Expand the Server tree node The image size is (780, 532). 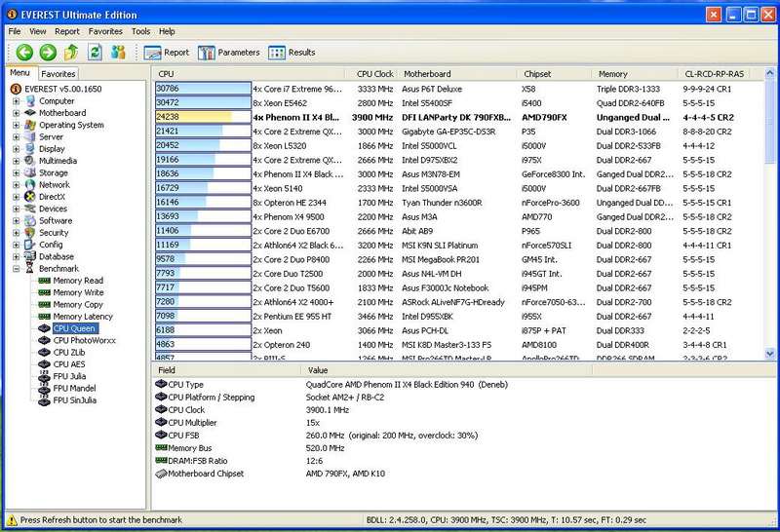pos(17,136)
